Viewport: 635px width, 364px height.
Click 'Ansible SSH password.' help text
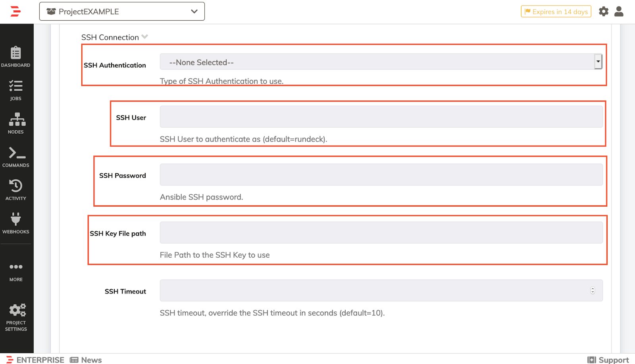[x=201, y=197]
